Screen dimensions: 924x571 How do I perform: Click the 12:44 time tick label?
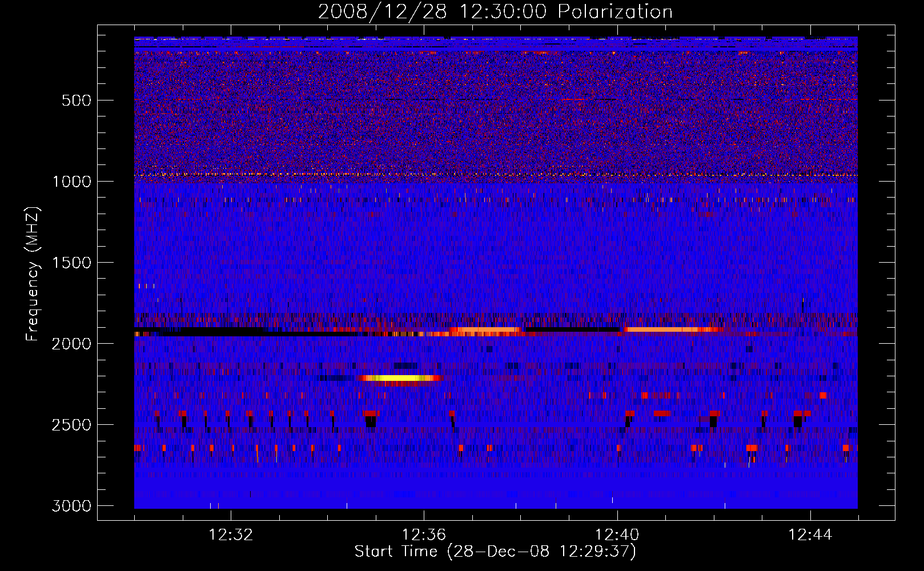point(810,535)
